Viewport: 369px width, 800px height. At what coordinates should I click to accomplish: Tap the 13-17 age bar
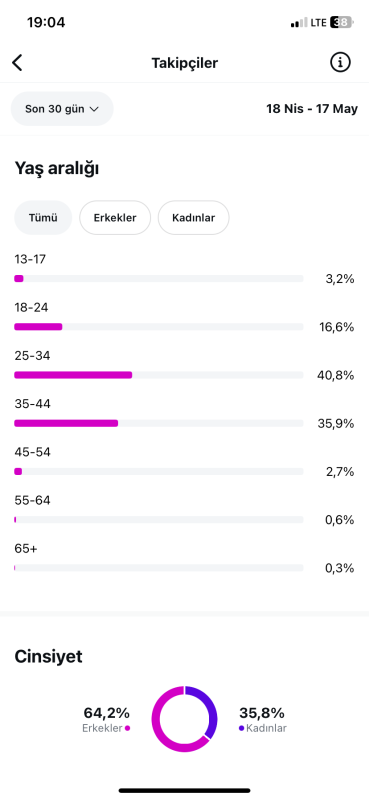(159, 279)
